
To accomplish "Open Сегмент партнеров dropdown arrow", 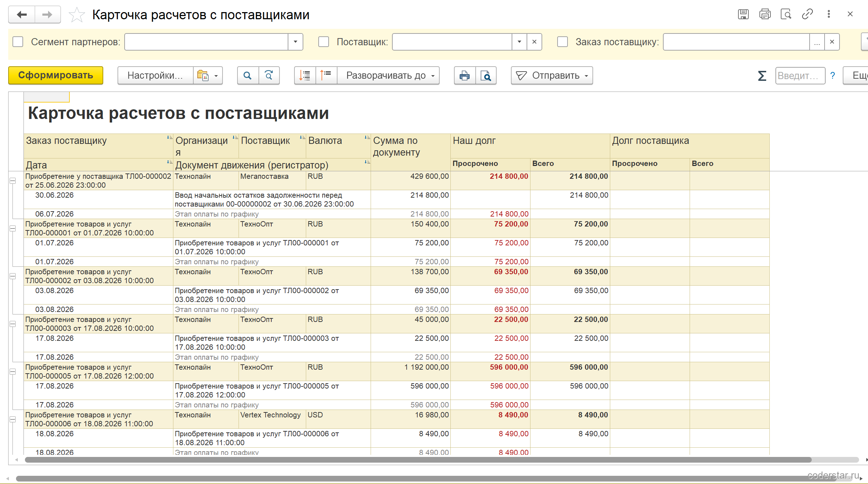I will [x=295, y=42].
